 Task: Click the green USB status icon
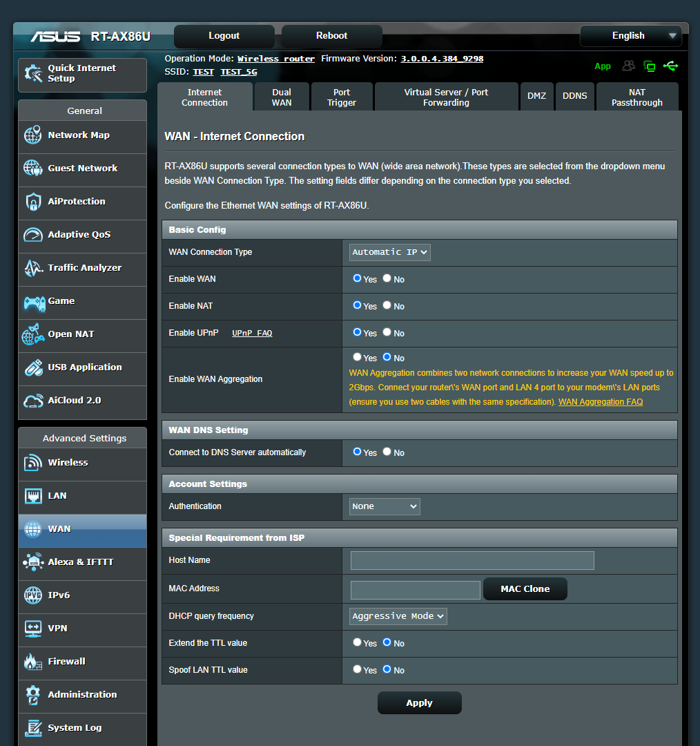click(x=671, y=66)
